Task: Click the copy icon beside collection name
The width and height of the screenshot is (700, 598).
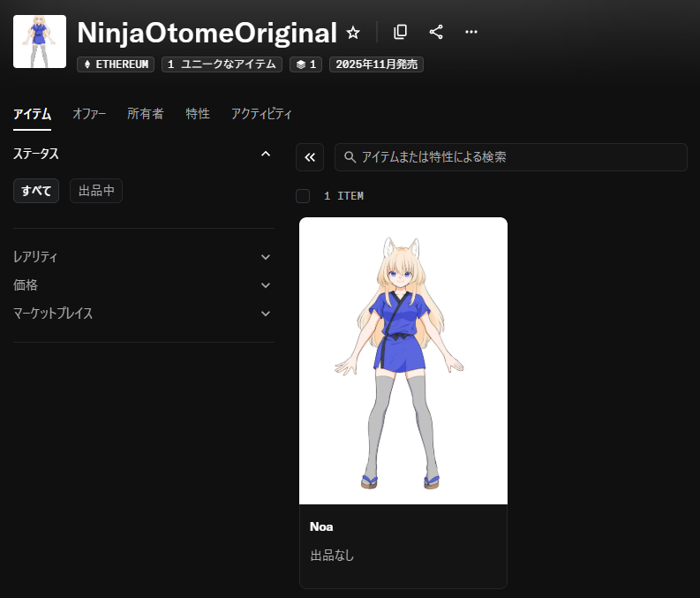Action: click(x=400, y=32)
